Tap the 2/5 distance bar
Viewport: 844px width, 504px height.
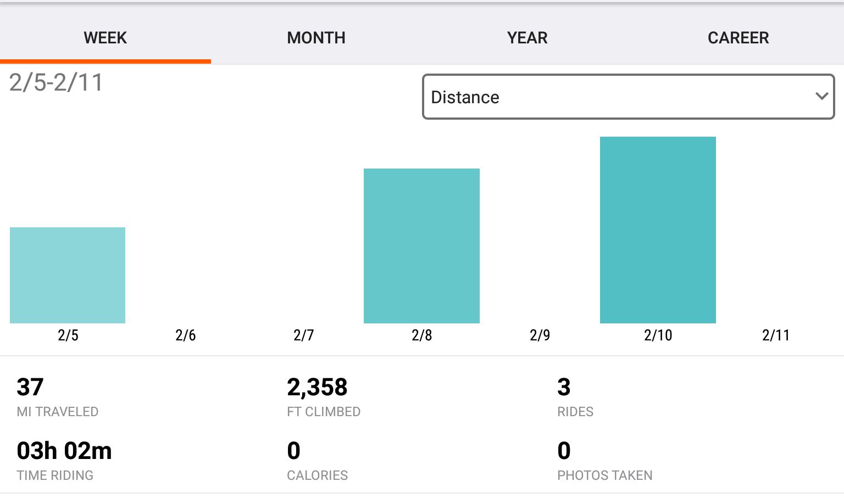[x=68, y=275]
